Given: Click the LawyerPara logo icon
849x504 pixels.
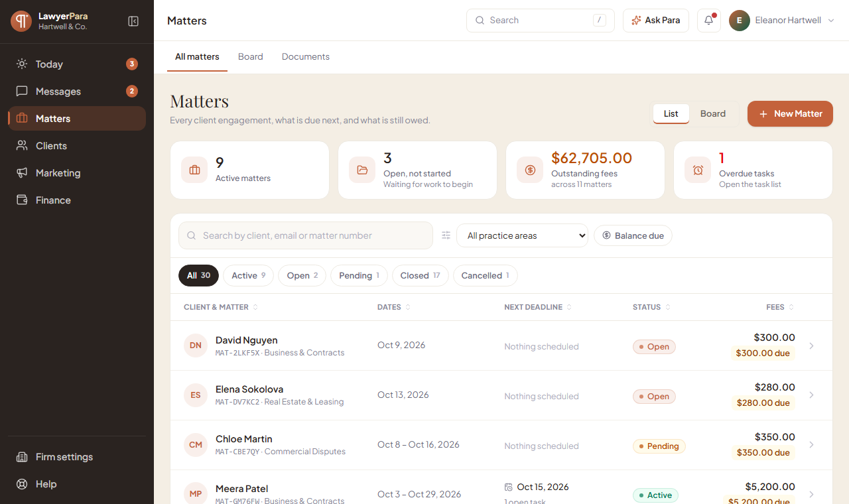Looking at the screenshot, I should 21,21.
